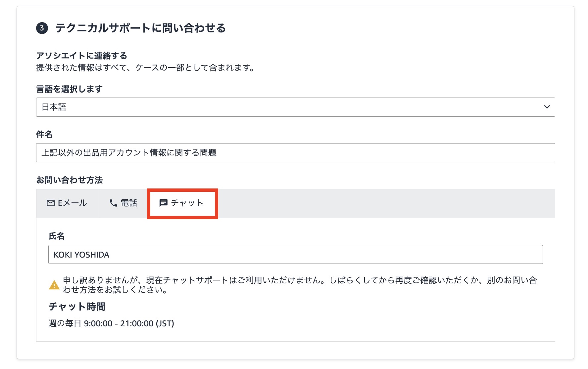Image resolution: width=588 pixels, height=369 pixels.
Task: Click the yellow warning triangle icon
Action: click(54, 285)
